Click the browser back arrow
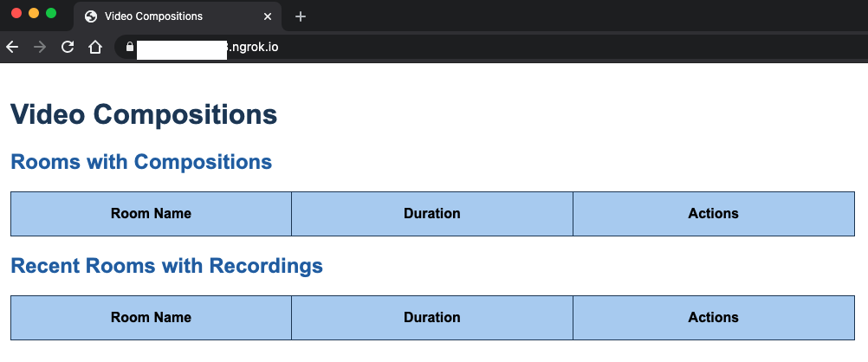 coord(12,47)
